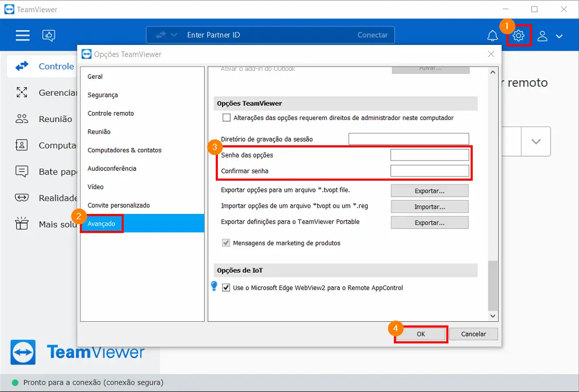Image resolution: width=579 pixels, height=392 pixels.
Task: Click the TeamViewer title bar app icon
Action: click(x=9, y=9)
